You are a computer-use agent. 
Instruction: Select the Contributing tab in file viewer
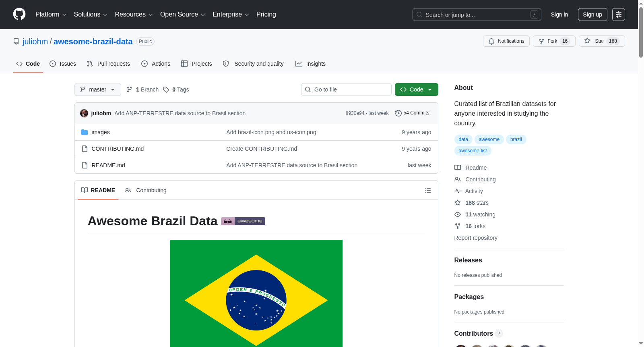(x=146, y=190)
